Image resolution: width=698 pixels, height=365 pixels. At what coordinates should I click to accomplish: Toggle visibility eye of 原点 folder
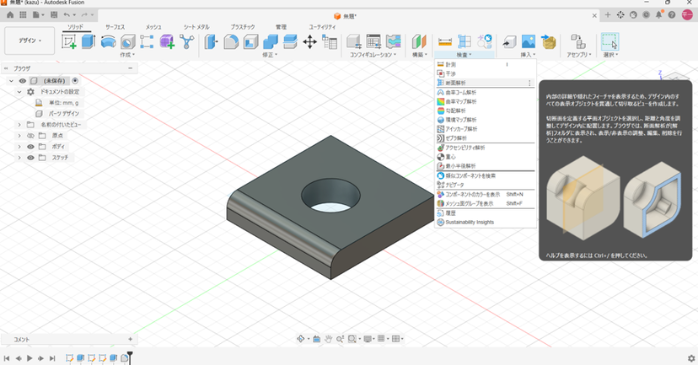tap(30, 135)
